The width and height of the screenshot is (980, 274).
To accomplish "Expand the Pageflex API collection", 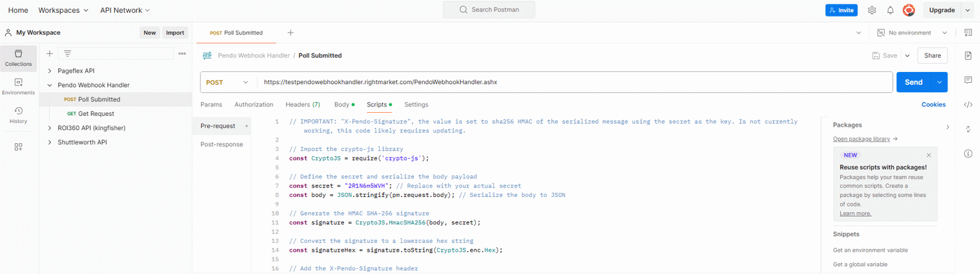I will (50, 71).
